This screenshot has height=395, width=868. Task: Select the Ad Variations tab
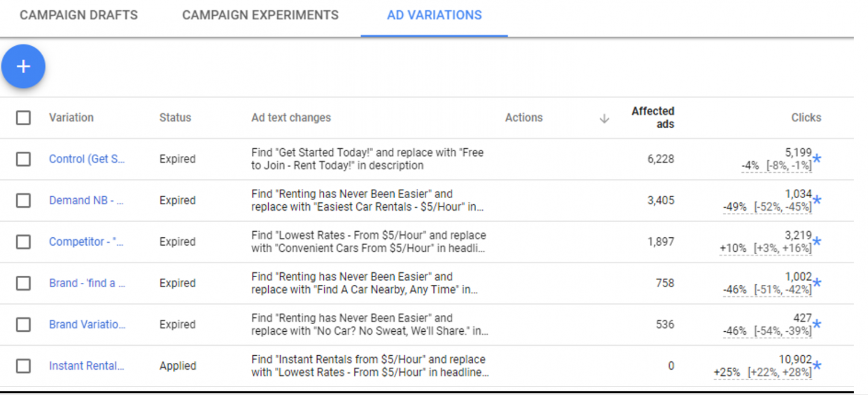434,15
